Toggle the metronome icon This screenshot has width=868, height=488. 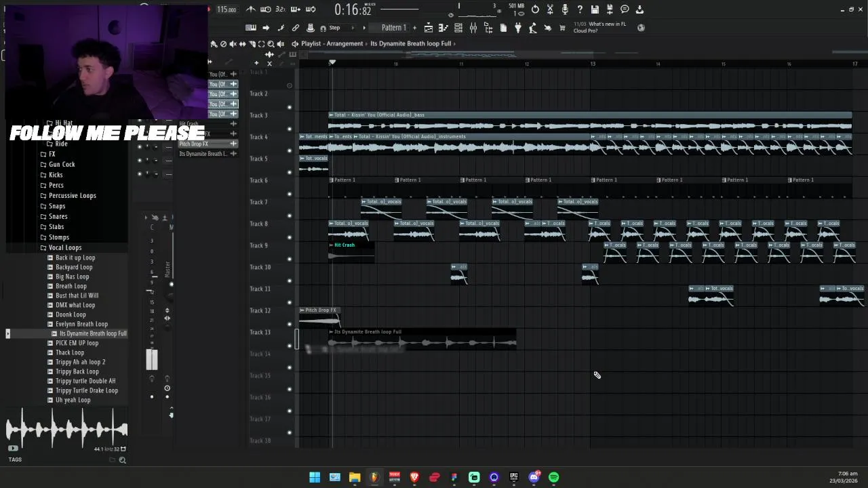coord(250,9)
